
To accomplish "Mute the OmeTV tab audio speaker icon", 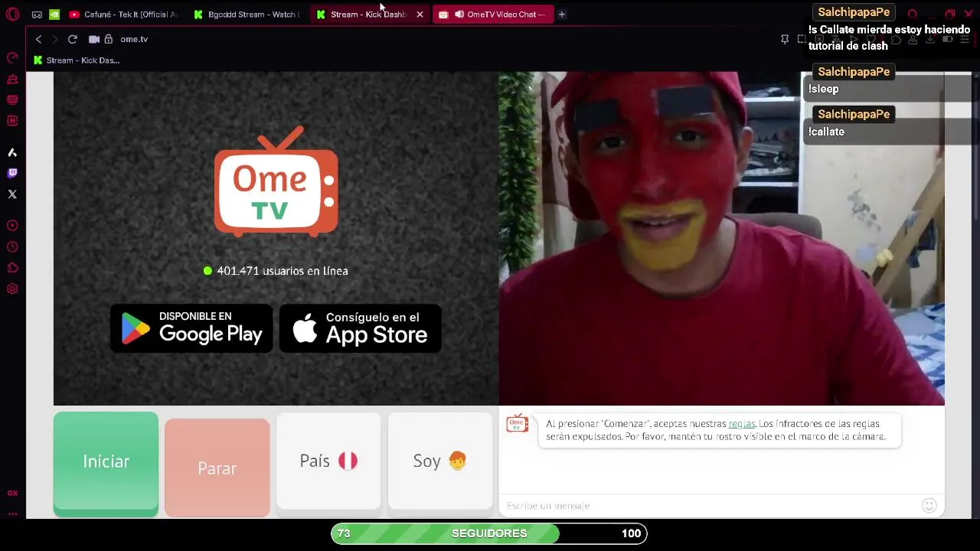I will pos(459,15).
